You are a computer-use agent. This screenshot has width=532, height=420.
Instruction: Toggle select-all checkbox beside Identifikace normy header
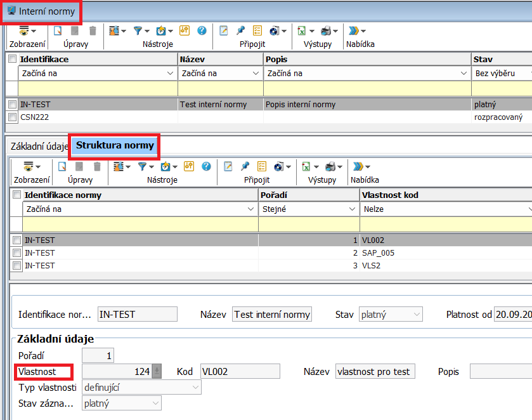point(16,195)
